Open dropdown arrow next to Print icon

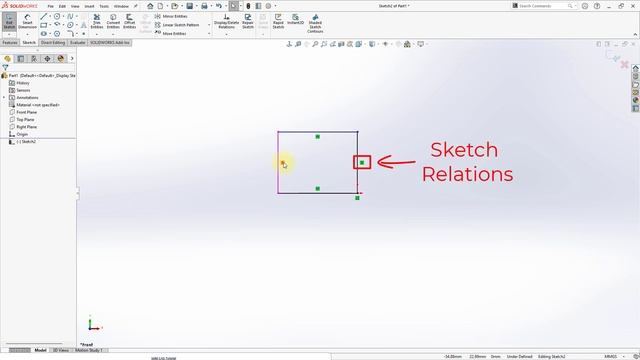point(211,6)
